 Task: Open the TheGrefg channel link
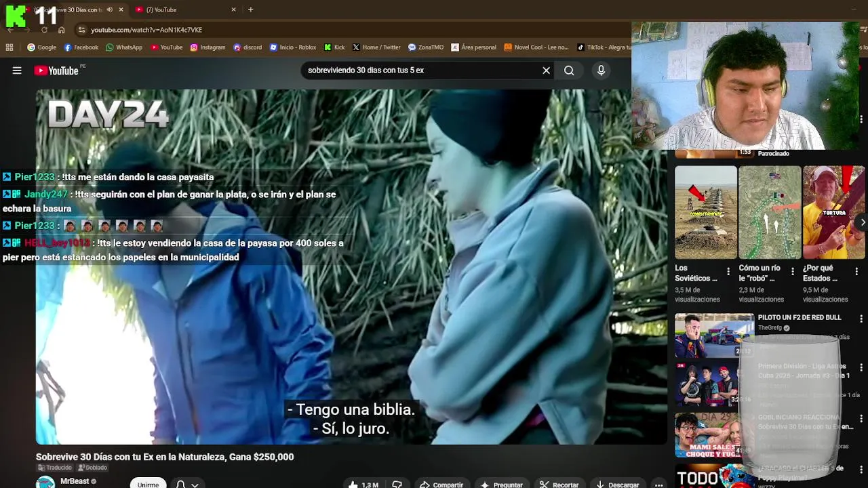coord(770,328)
